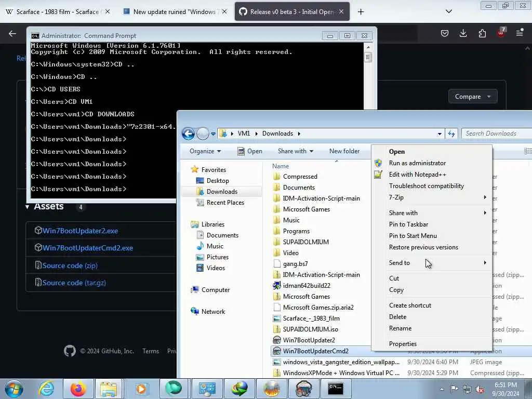The height and width of the screenshot is (399, 532).
Task: Click the New folder toolbar button
Action: 344,151
